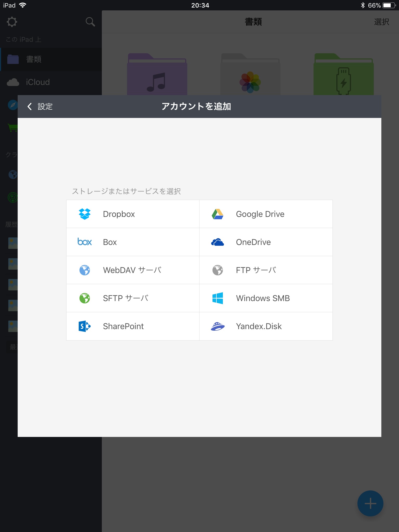The width and height of the screenshot is (399, 532).
Task: Tap the Windows SMB logo icon
Action: click(217, 298)
